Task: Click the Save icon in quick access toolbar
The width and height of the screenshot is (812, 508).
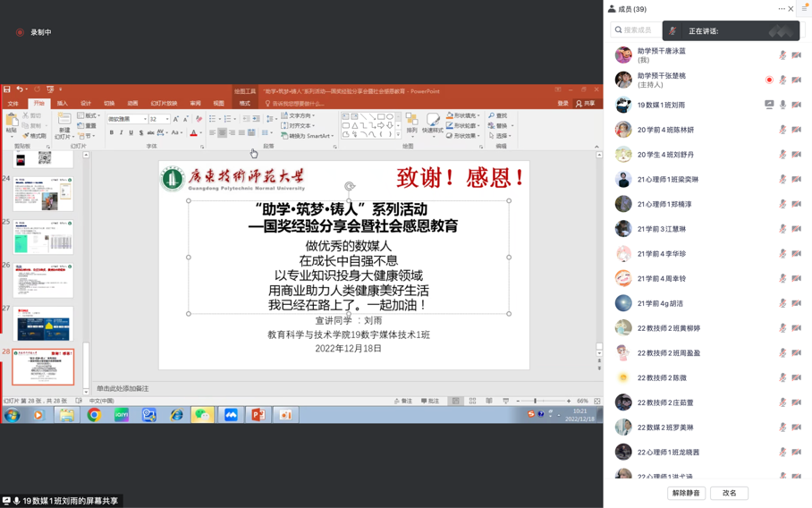Action: click(7, 90)
